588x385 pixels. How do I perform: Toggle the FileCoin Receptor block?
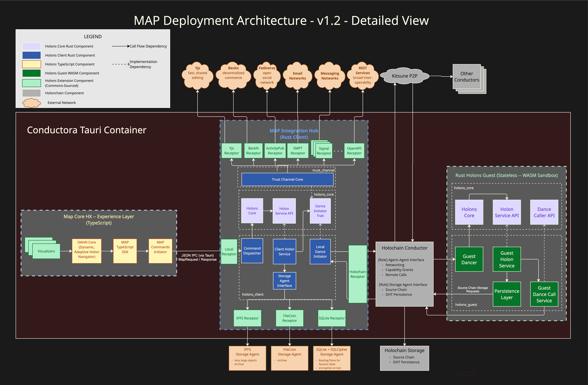(289, 318)
